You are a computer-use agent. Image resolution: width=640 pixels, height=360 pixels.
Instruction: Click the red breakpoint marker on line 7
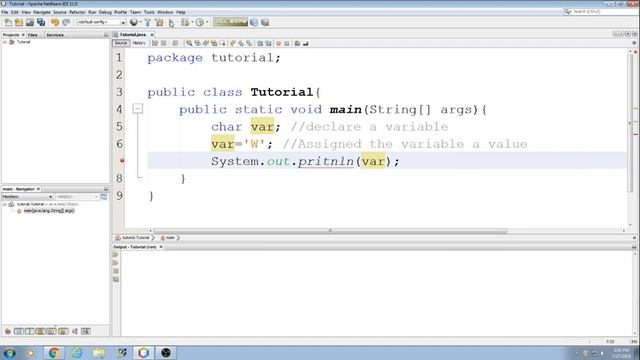(x=122, y=161)
